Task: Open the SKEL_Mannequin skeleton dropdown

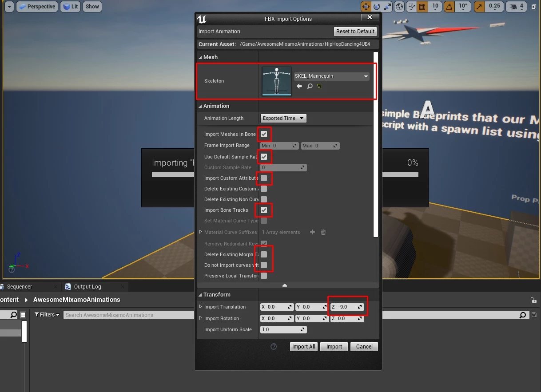Action: coord(332,76)
